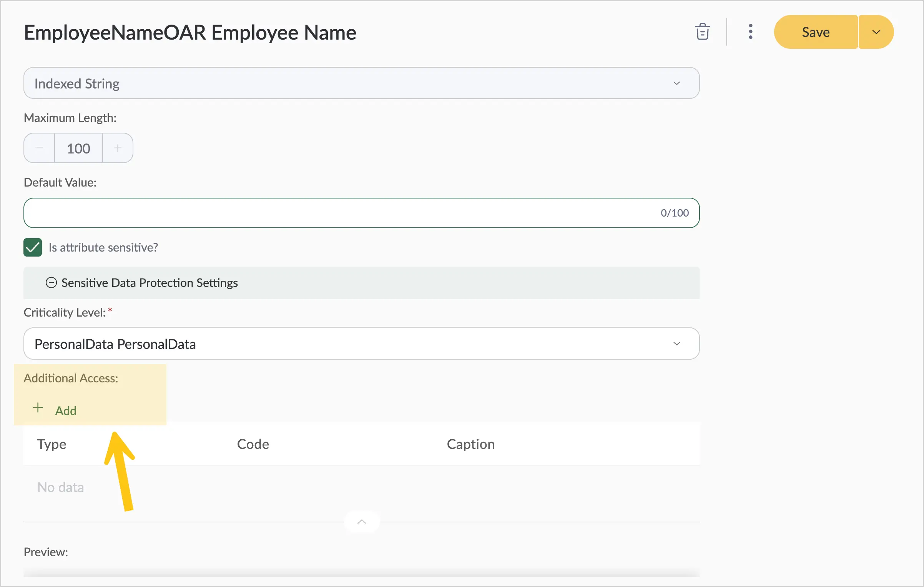Click the 'Default Value:' label

pos(60,182)
